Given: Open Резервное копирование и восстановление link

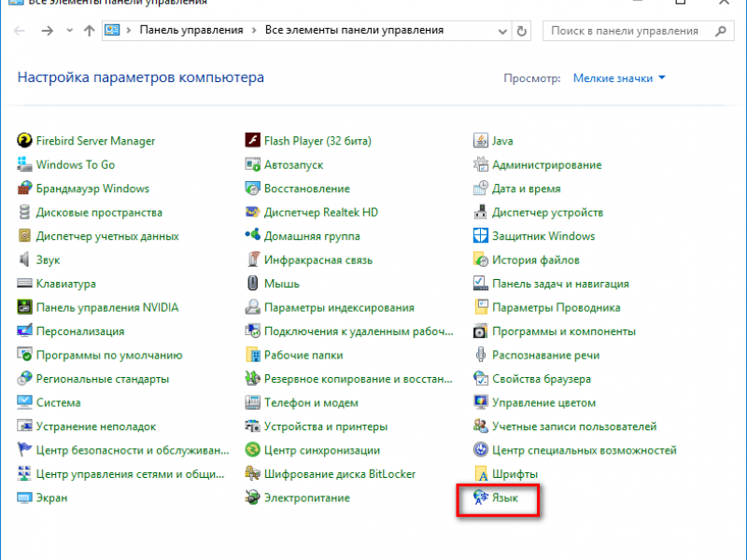Looking at the screenshot, I should click(359, 379).
